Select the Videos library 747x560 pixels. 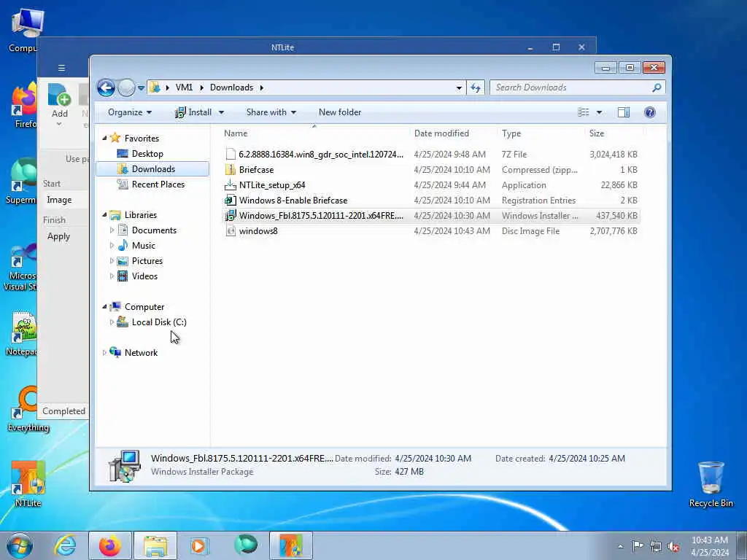click(144, 276)
